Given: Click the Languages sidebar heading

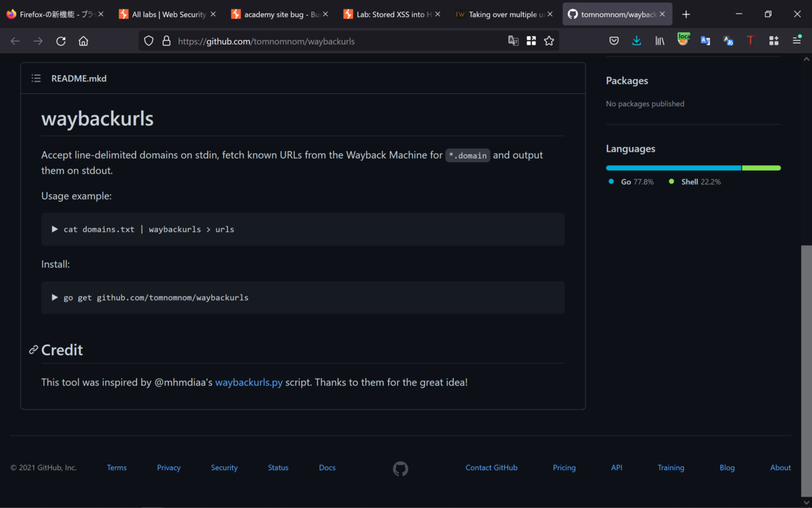Looking at the screenshot, I should point(631,148).
